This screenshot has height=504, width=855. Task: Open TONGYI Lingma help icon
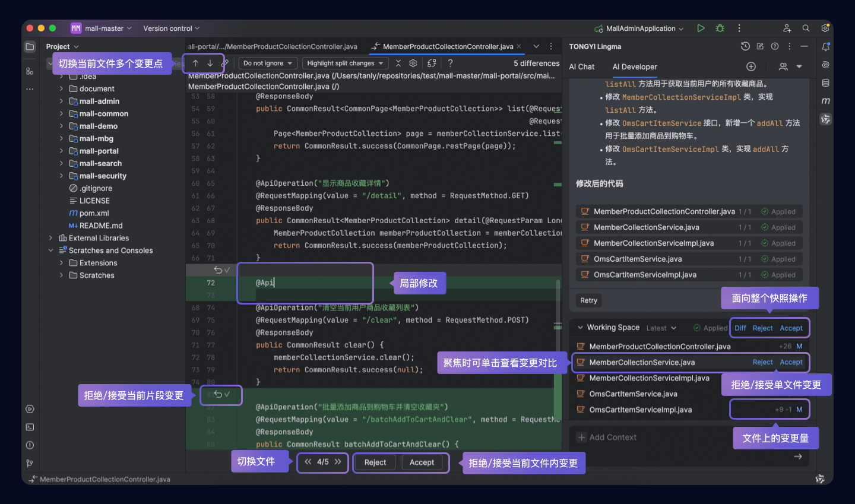[775, 46]
